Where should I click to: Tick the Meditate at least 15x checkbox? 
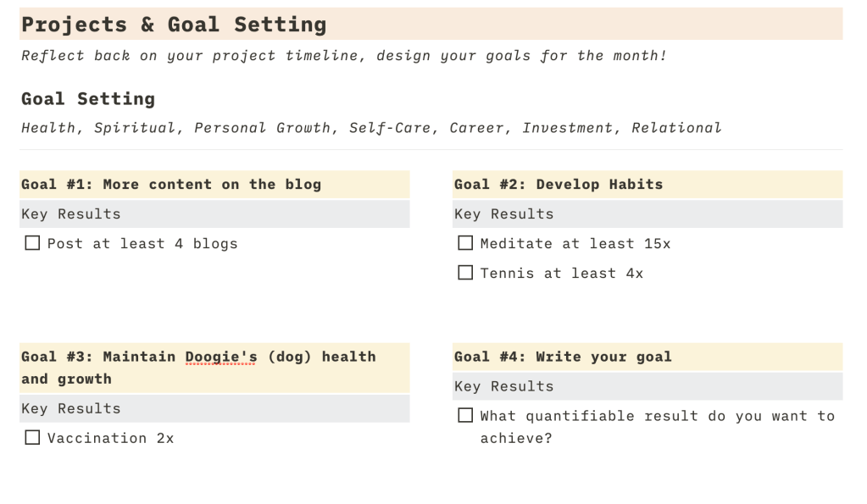tap(465, 244)
